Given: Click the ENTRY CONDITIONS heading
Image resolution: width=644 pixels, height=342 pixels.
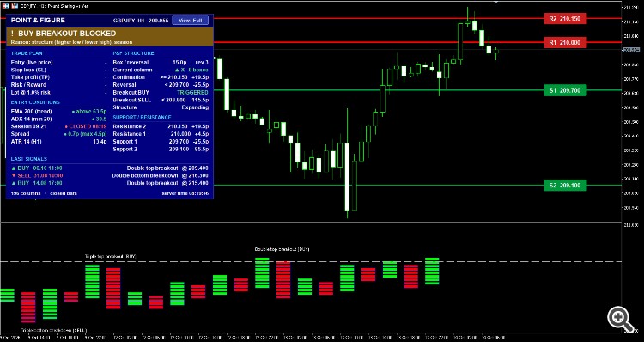Looking at the screenshot, I should point(35,102).
